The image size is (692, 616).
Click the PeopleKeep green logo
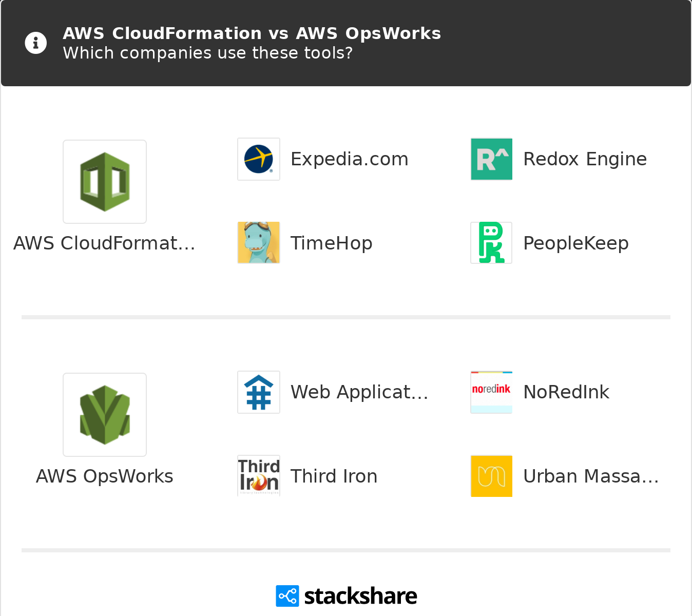[x=491, y=243]
